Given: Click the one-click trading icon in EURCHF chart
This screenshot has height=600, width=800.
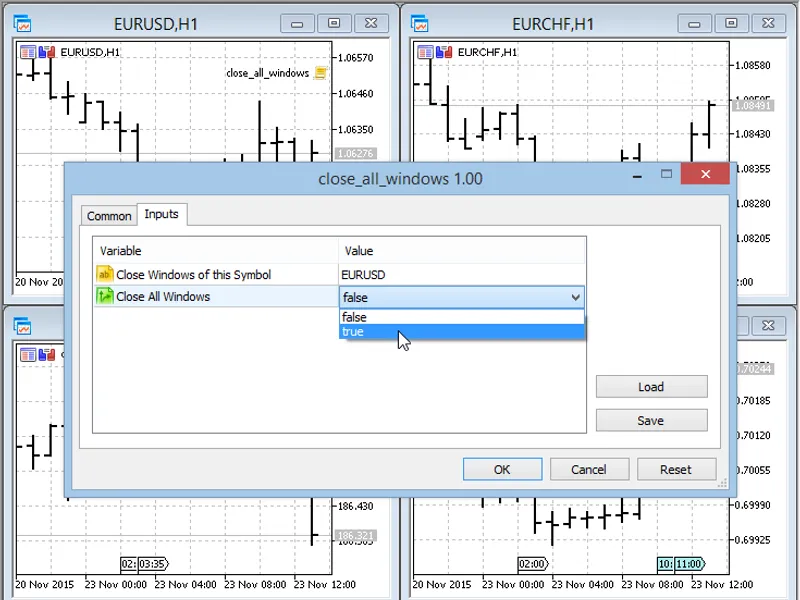Looking at the screenshot, I should pos(444,52).
